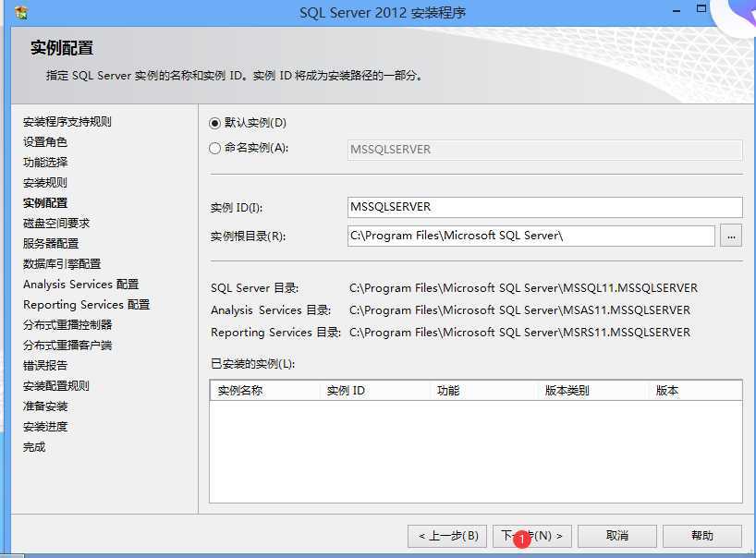The height and width of the screenshot is (558, 756).
Task: Select the 安装程序支持规则 step
Action: tap(67, 121)
